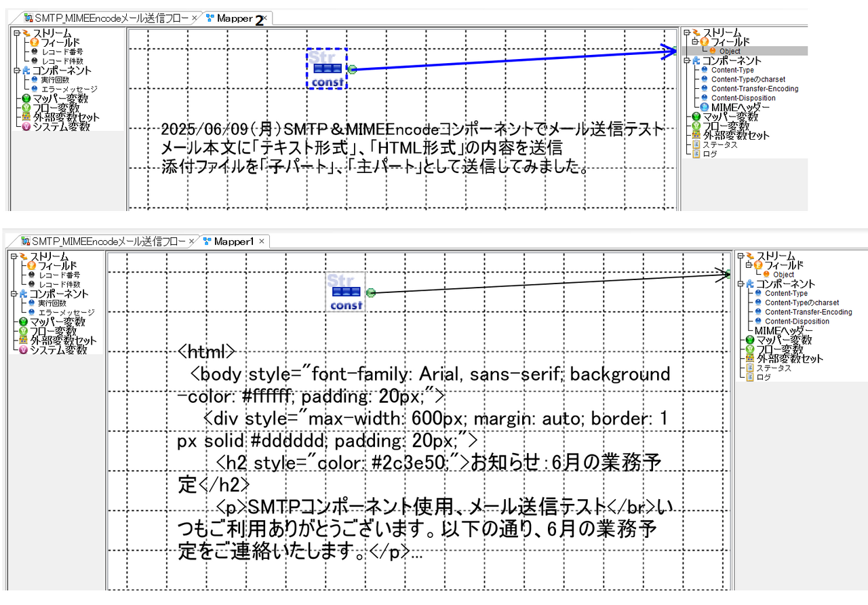
Task: Close the Mapper1 tab
Action: 261,241
